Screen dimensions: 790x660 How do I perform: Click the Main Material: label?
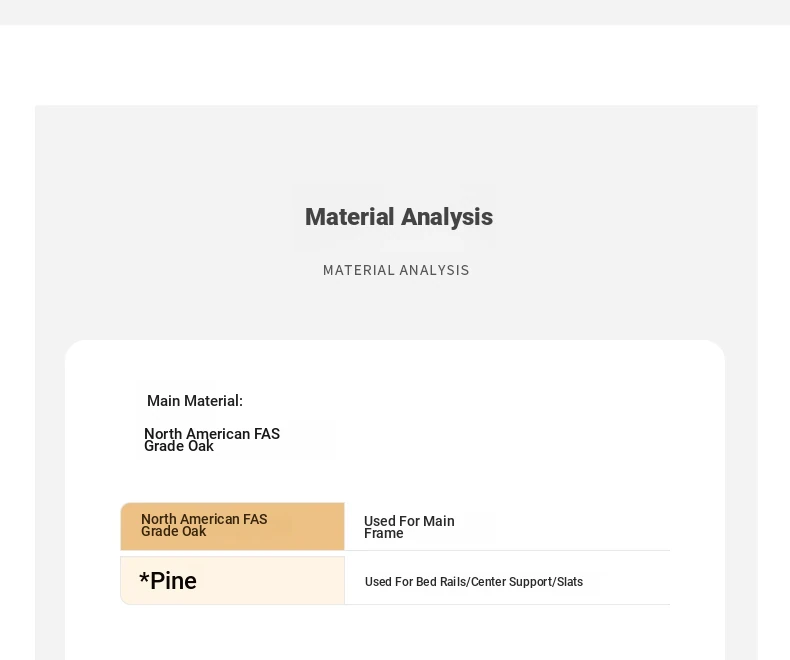[x=195, y=401]
